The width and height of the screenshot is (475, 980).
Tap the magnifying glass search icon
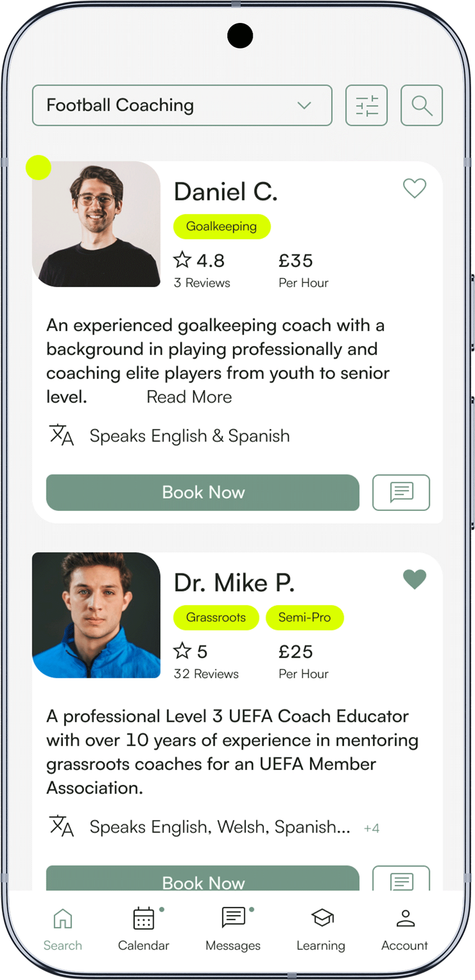pos(421,105)
